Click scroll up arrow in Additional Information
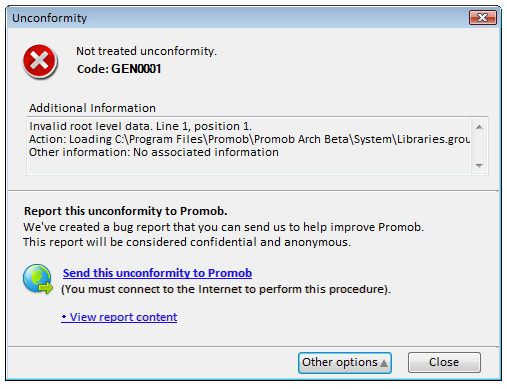The height and width of the screenshot is (389, 507). pos(479,127)
